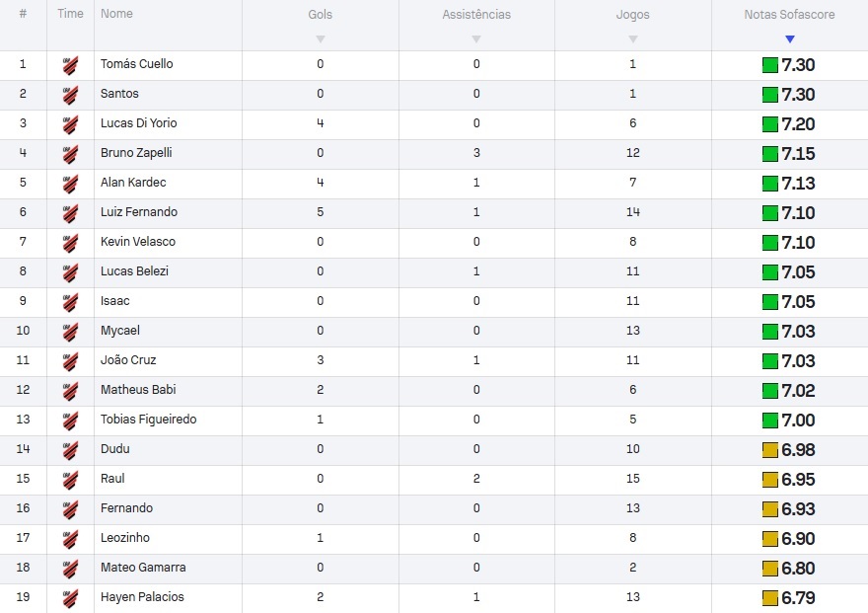
Task: Click the club logo next to Alan Kardec
Action: [x=70, y=184]
